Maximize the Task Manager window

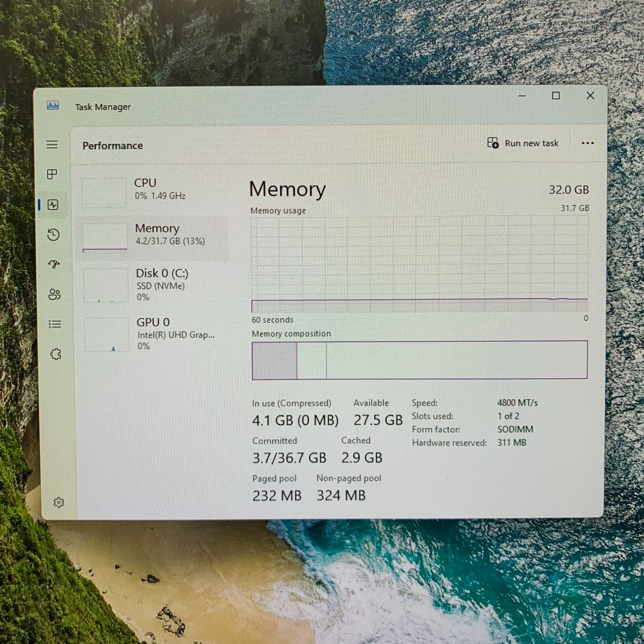point(556,96)
